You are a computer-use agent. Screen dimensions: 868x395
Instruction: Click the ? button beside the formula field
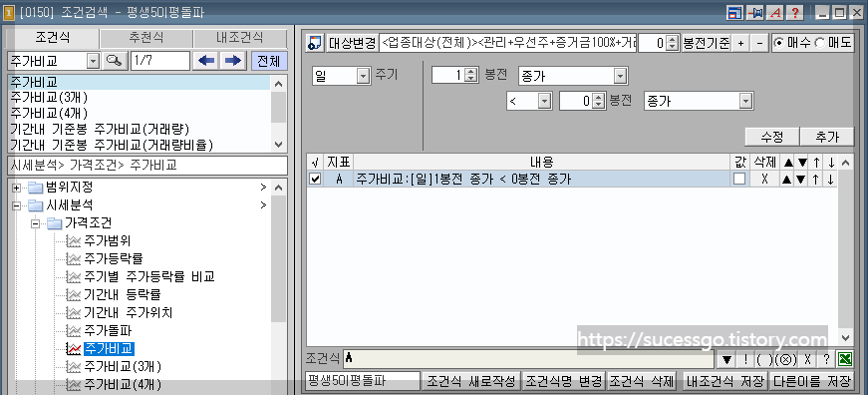(826, 359)
